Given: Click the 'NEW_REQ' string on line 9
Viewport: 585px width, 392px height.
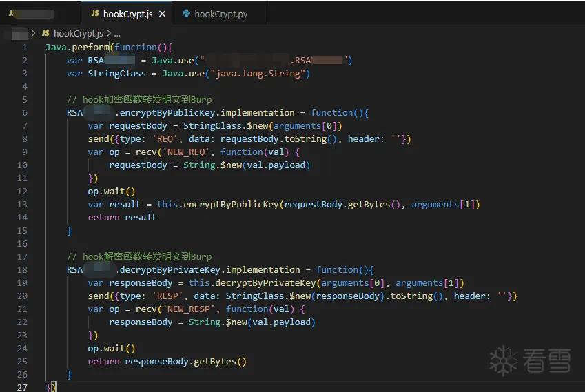Looking at the screenshot, I should (x=186, y=152).
